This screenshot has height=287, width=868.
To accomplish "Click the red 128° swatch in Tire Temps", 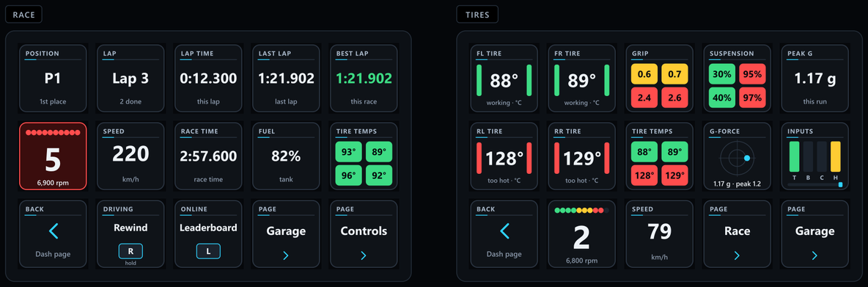I will coord(644,175).
